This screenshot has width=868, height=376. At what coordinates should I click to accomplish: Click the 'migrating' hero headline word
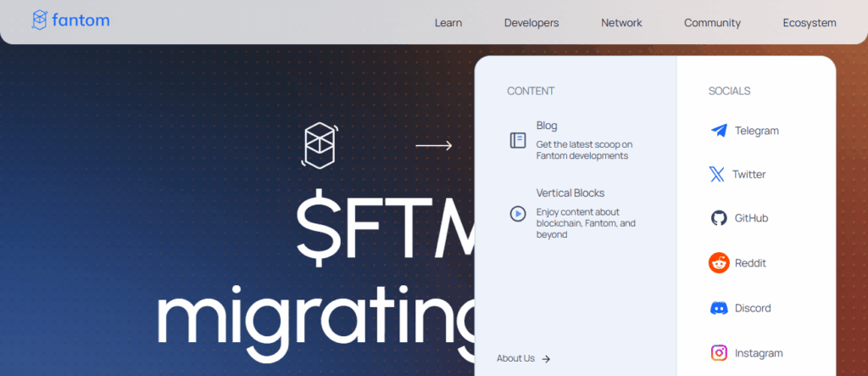pos(317,323)
